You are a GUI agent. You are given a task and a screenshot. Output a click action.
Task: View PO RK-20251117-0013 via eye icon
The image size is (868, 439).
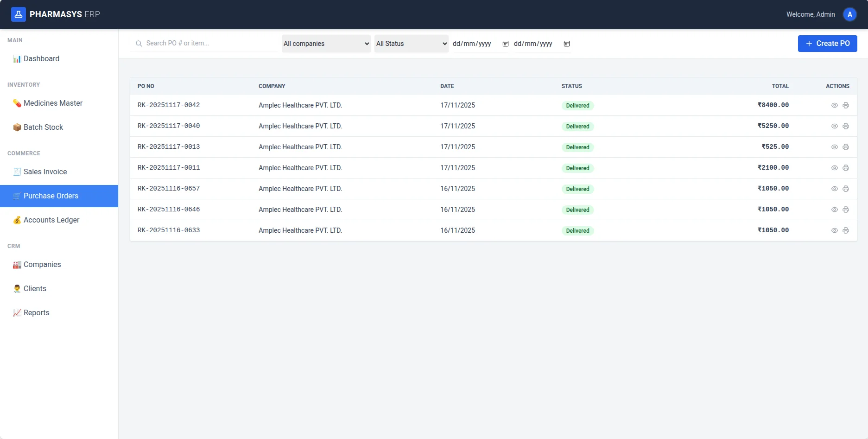point(834,147)
